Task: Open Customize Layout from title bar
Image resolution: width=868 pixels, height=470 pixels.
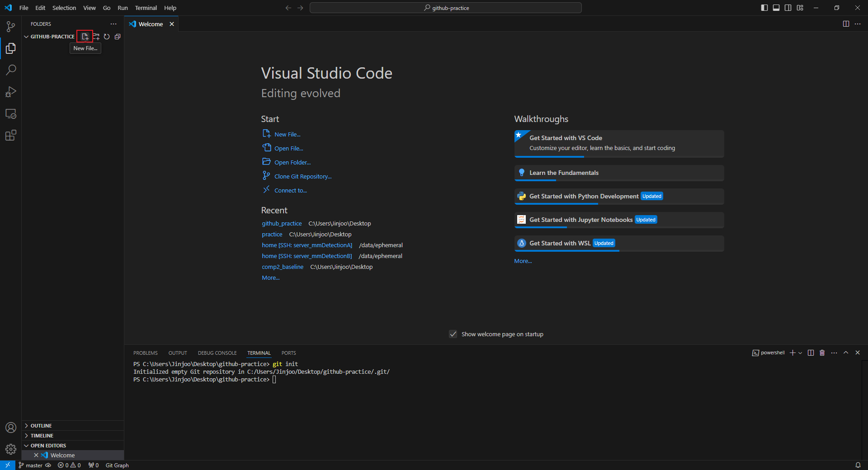Action: pyautogui.click(x=800, y=8)
